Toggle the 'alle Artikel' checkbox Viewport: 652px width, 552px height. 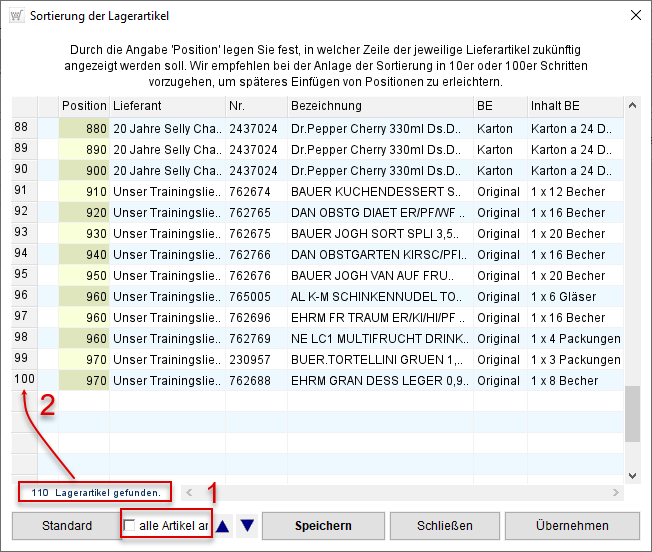[x=130, y=526]
